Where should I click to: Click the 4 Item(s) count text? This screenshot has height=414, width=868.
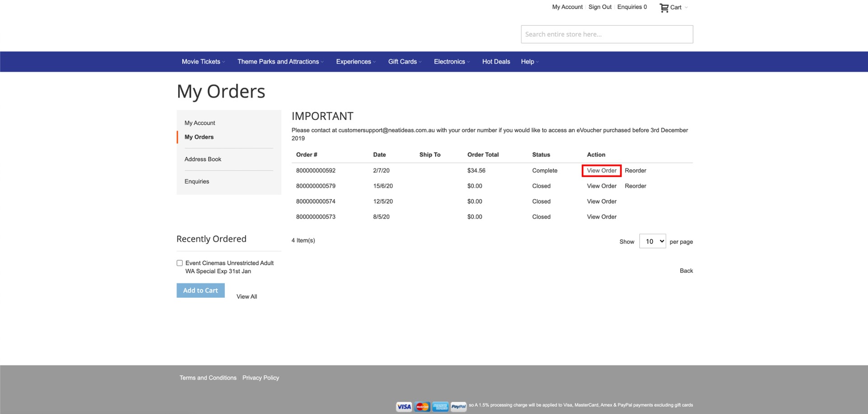coord(303,240)
